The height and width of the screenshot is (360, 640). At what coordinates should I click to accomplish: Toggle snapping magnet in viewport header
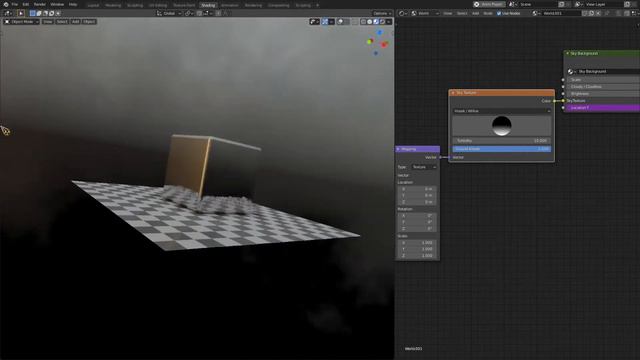coord(199,13)
